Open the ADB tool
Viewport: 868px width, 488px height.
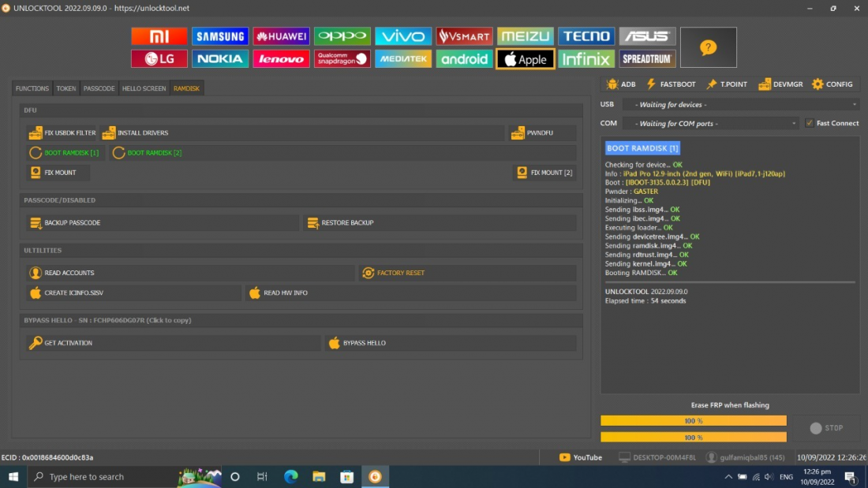[x=621, y=84]
